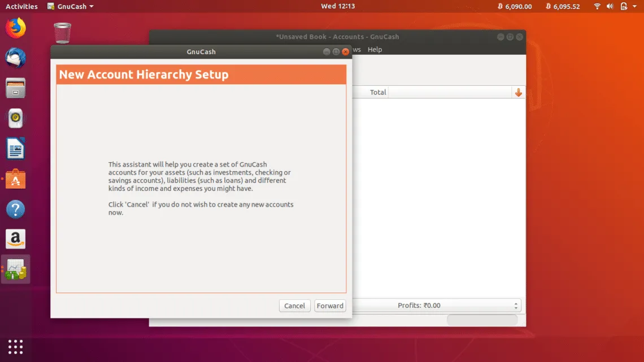This screenshot has height=362, width=644.
Task: Open the Files manager in the dock
Action: coord(16,89)
